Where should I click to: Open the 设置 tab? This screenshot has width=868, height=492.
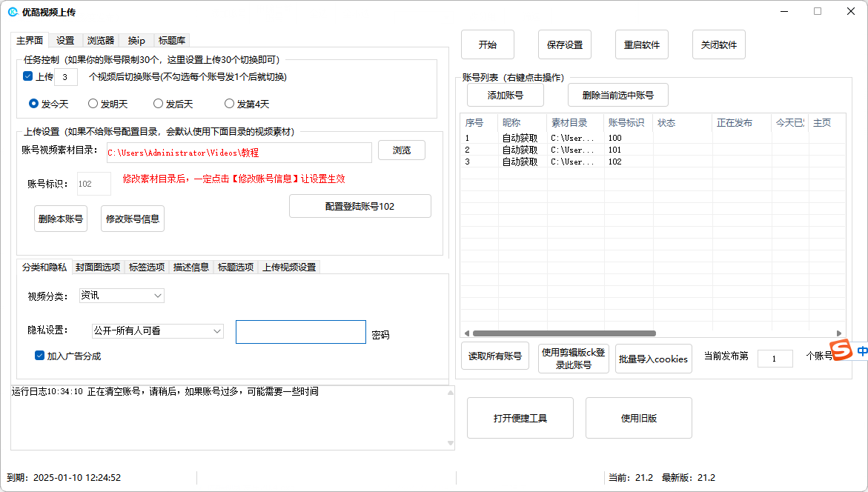65,41
